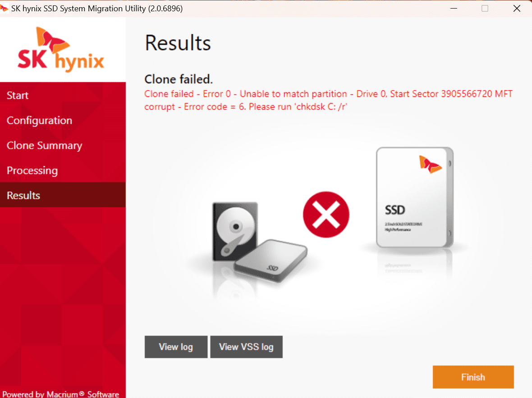This screenshot has height=398, width=532.
Task: Minimize the migration utility window
Action: (x=454, y=9)
